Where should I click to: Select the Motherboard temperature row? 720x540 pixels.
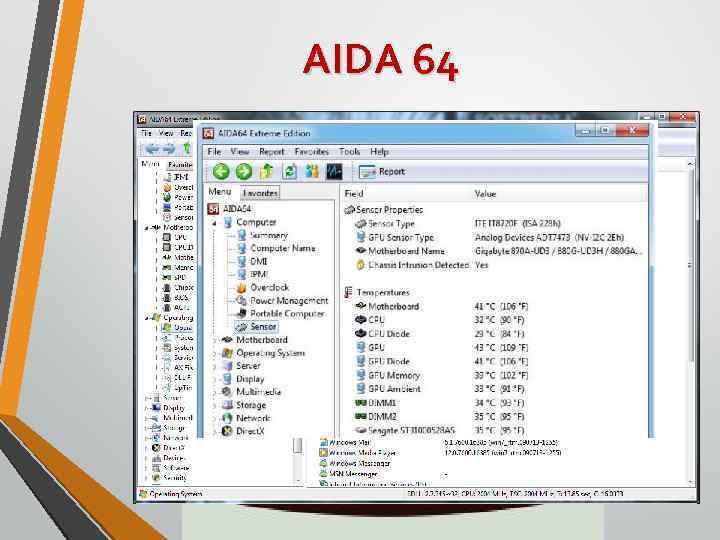495,306
